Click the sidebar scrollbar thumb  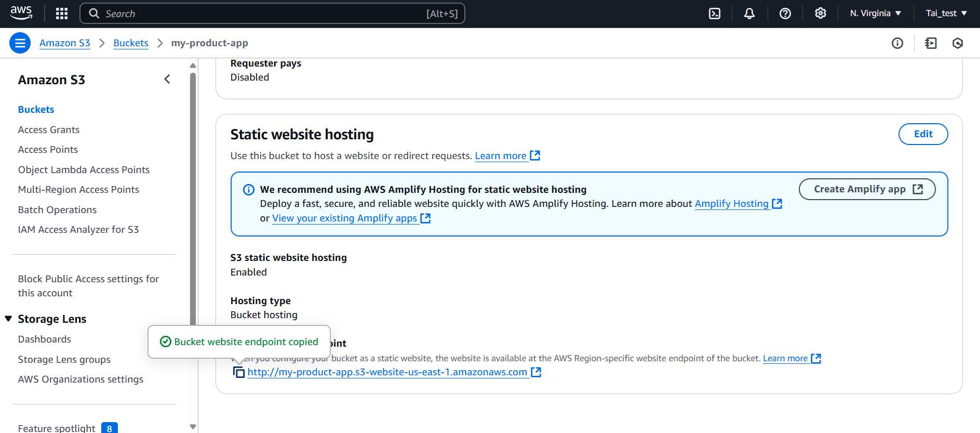coord(193,200)
